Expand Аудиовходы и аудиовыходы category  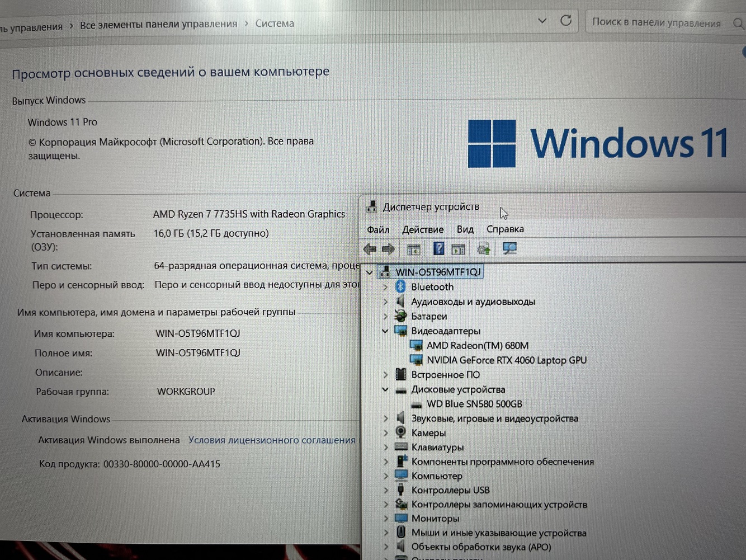(385, 302)
